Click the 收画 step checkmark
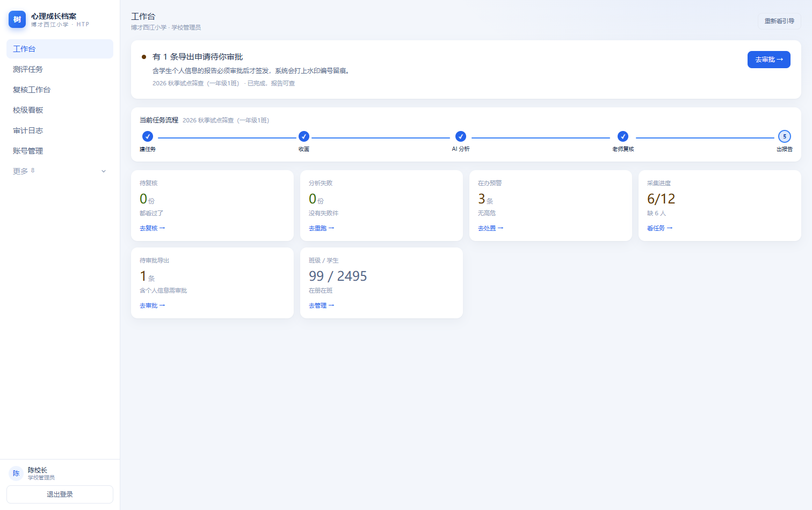 pos(304,136)
